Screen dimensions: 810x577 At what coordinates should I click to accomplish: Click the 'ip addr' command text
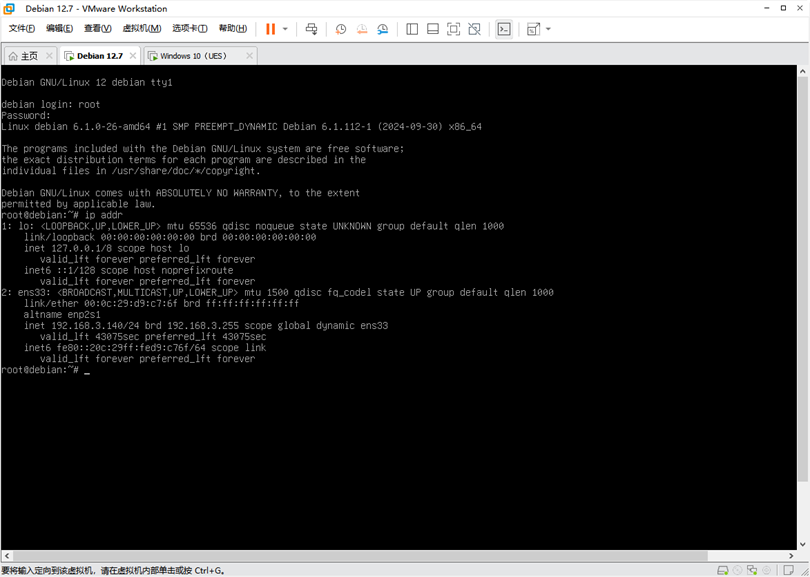pyautogui.click(x=104, y=215)
